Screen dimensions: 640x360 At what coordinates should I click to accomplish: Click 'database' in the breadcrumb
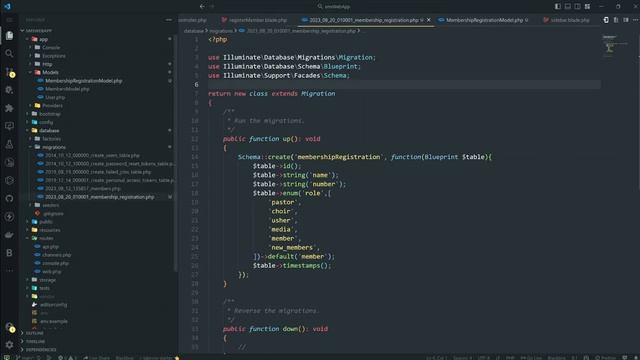tap(193, 31)
